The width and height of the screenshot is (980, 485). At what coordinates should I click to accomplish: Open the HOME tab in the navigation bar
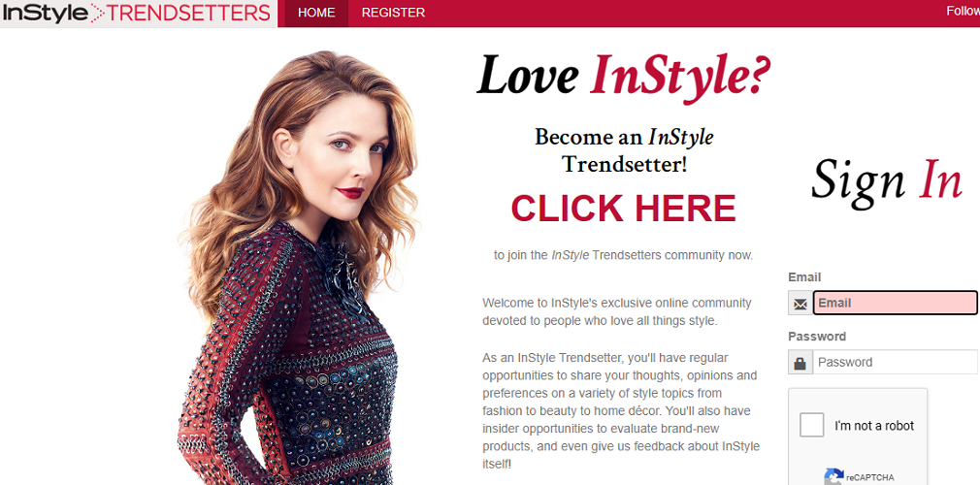[x=316, y=14]
